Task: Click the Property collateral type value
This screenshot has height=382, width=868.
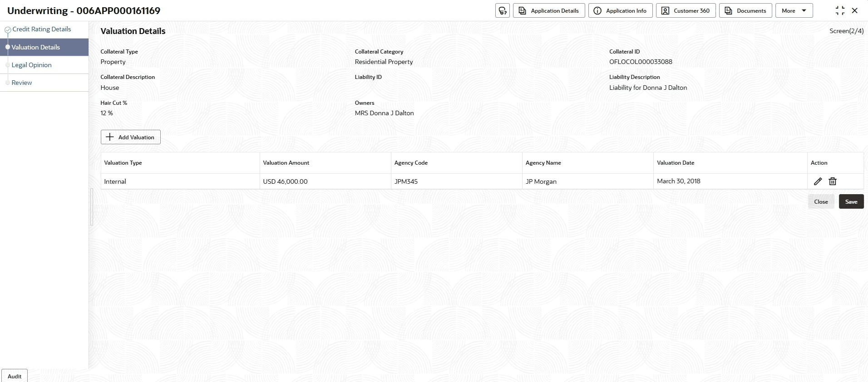Action: (113, 62)
